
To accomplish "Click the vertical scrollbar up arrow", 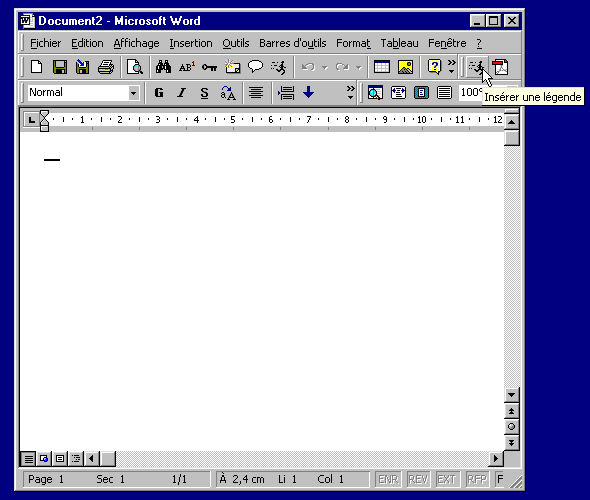I will pyautogui.click(x=511, y=122).
